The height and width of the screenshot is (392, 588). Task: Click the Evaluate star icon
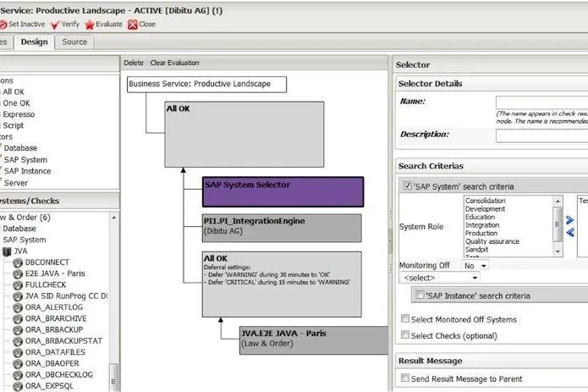click(x=90, y=25)
